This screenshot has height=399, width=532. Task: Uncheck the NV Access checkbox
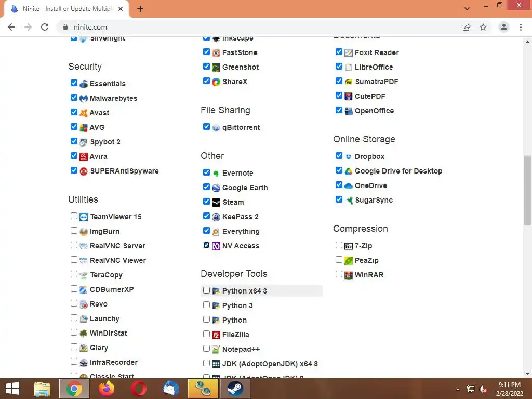pos(206,245)
